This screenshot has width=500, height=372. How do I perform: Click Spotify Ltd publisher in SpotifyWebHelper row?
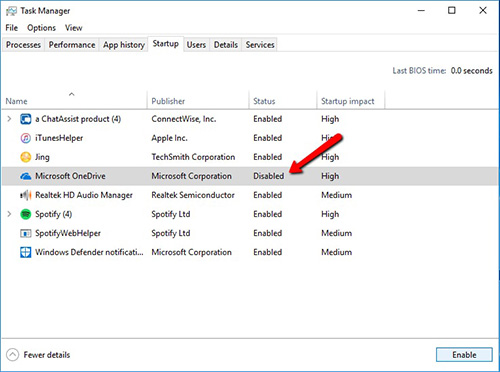(x=171, y=233)
